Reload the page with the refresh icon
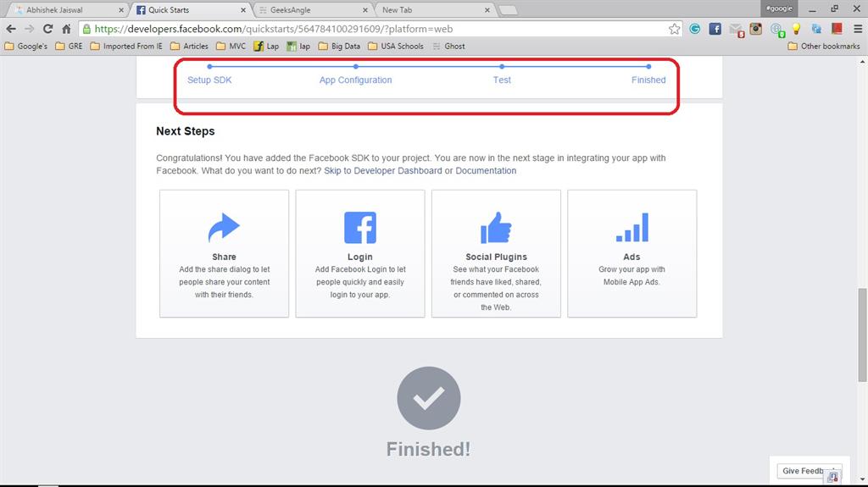The width and height of the screenshot is (868, 487). [x=47, y=29]
